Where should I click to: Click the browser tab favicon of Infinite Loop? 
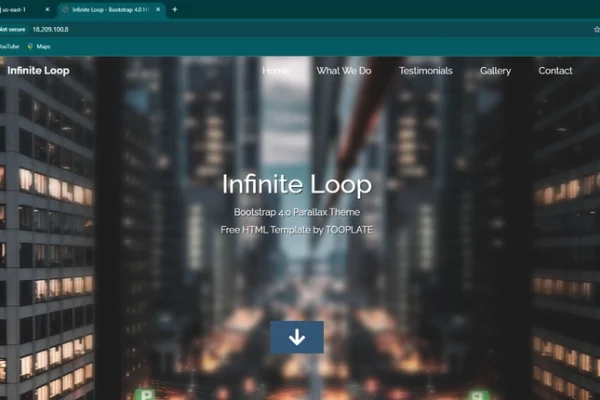click(x=65, y=10)
